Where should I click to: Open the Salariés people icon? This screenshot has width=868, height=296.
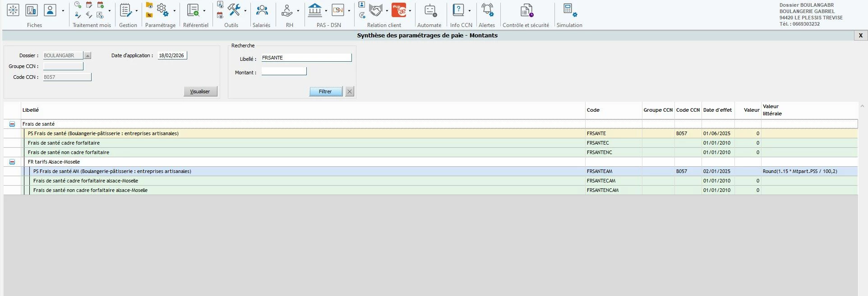point(262,10)
